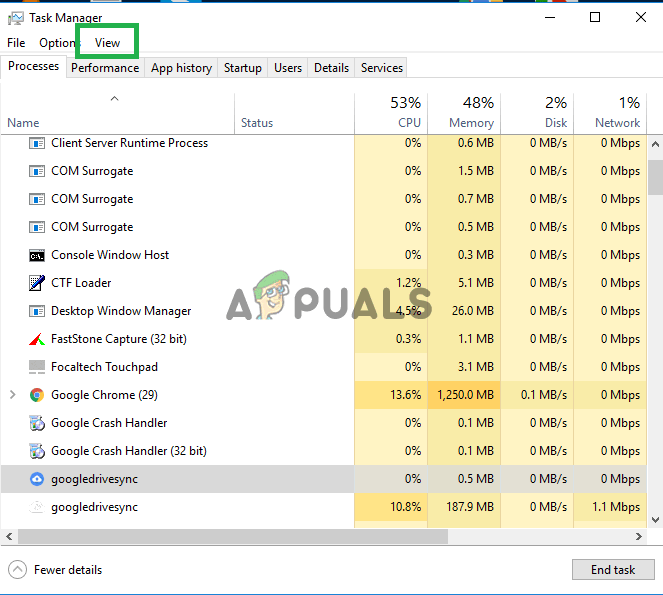Screen dimensions: 663x595
Task: Go to the Startup tab
Action: click(243, 68)
